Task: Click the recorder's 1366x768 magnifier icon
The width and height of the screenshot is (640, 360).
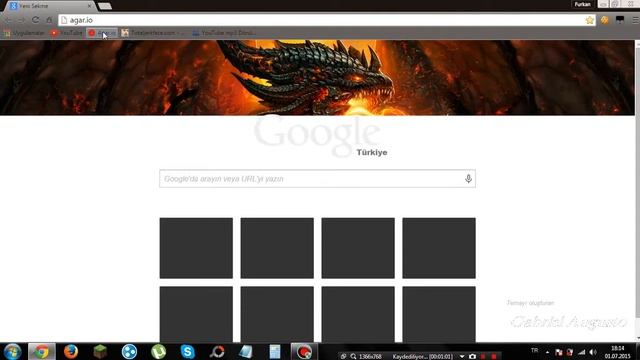Action: 353,356
